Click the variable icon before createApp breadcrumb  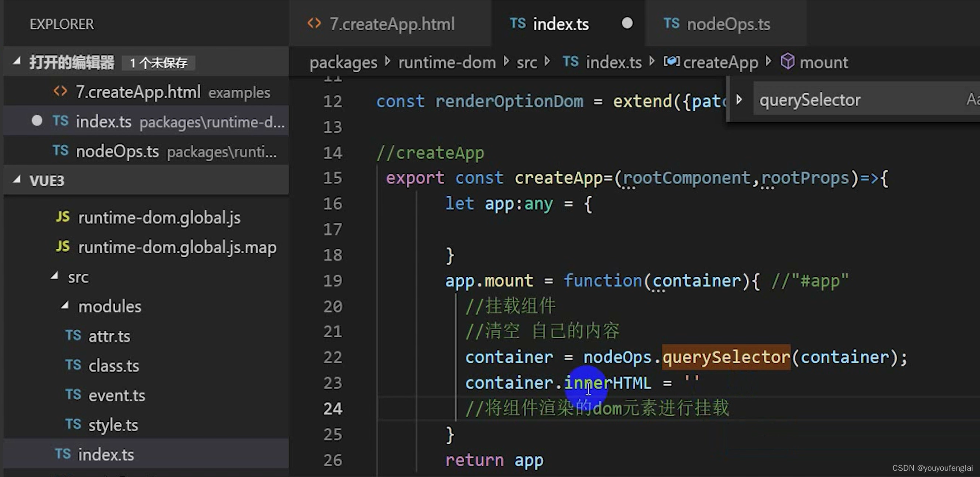[671, 61]
